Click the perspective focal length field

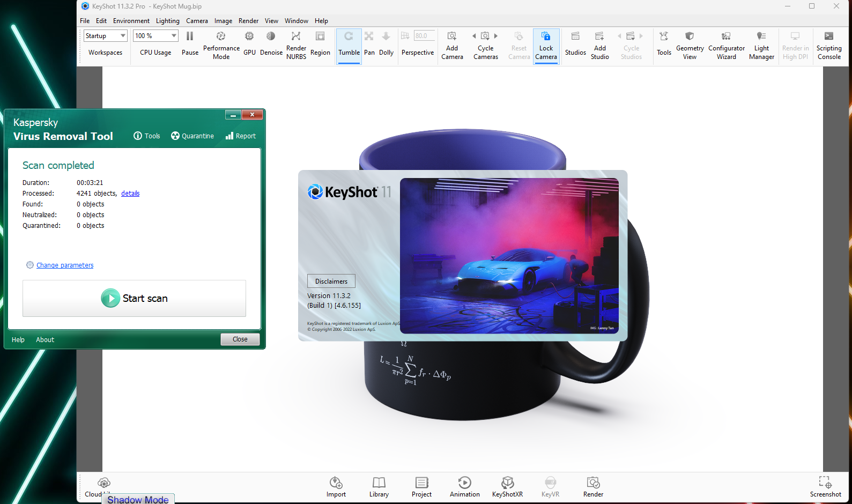tap(424, 36)
